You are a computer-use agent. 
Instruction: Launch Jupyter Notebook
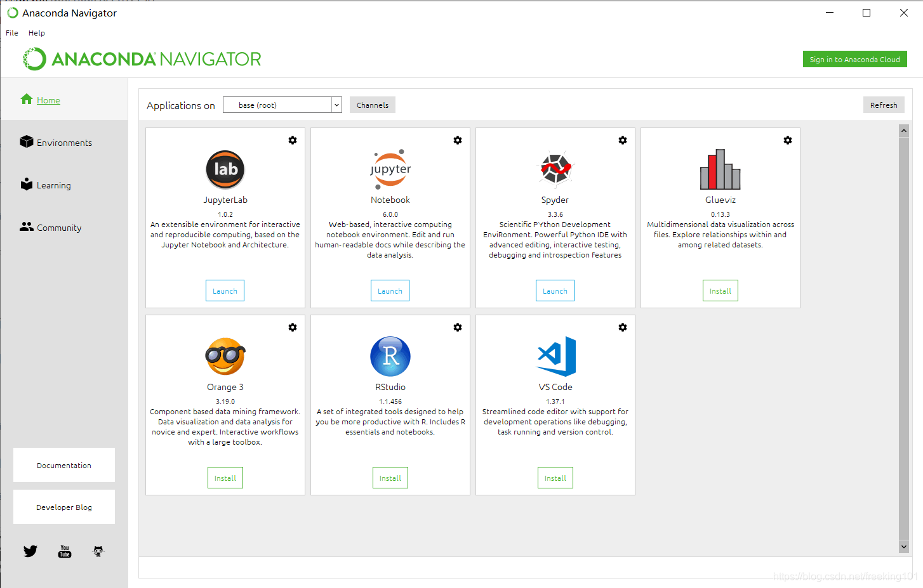pyautogui.click(x=390, y=291)
